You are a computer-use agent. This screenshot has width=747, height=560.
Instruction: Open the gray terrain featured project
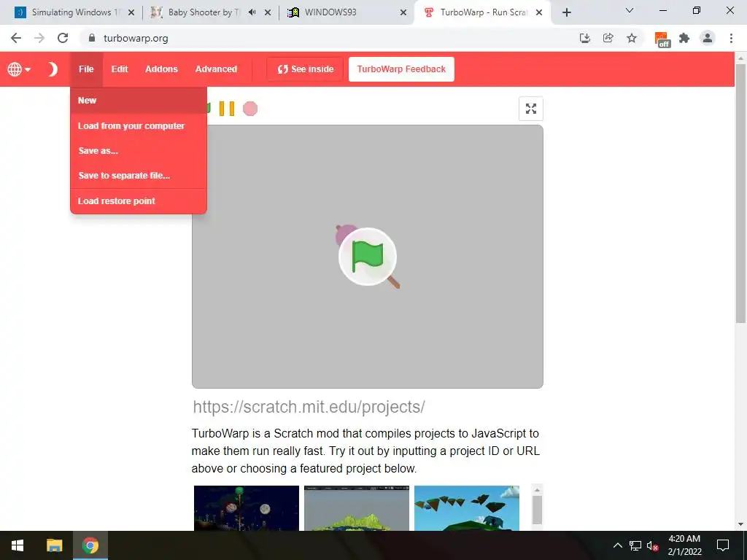pos(356,507)
